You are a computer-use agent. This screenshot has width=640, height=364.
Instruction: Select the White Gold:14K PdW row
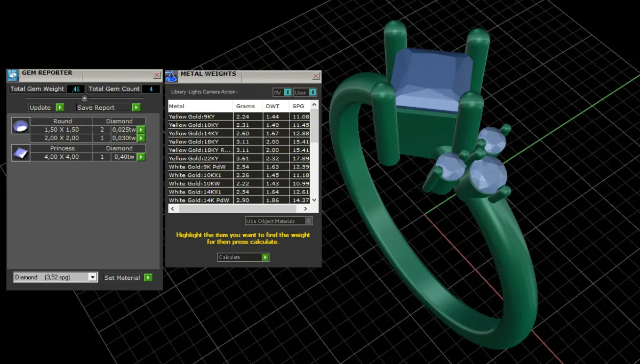pyautogui.click(x=239, y=200)
